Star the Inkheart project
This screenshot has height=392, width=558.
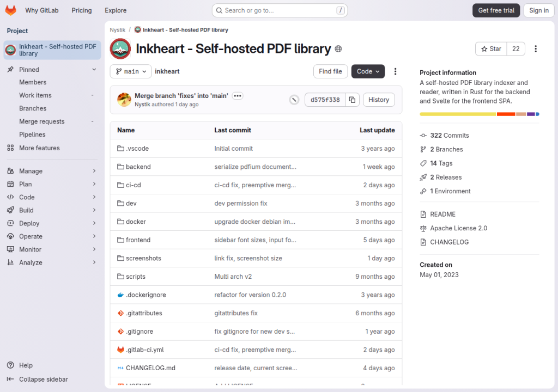pyautogui.click(x=491, y=49)
